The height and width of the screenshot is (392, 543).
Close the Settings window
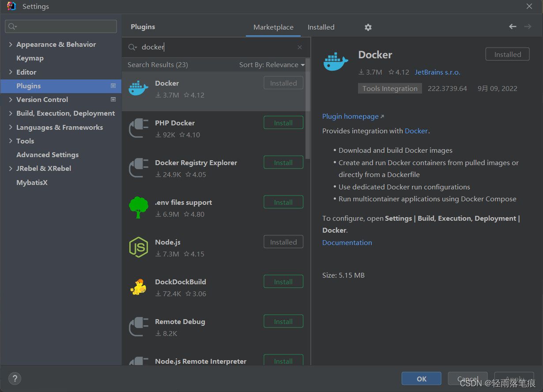point(529,6)
